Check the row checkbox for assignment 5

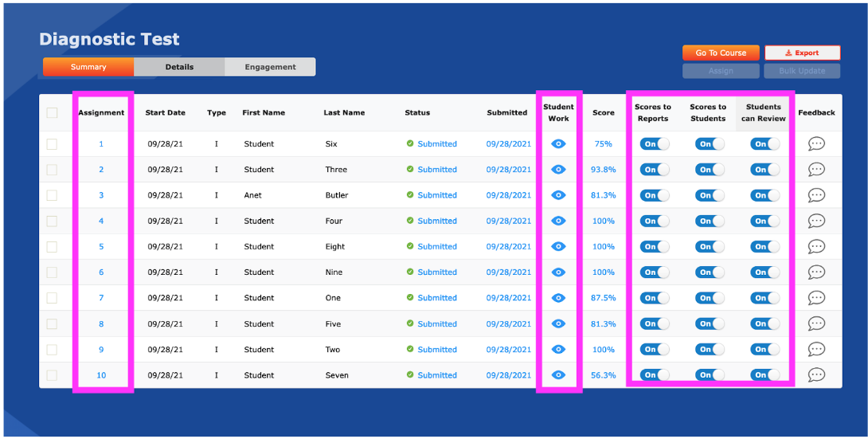[x=52, y=246]
